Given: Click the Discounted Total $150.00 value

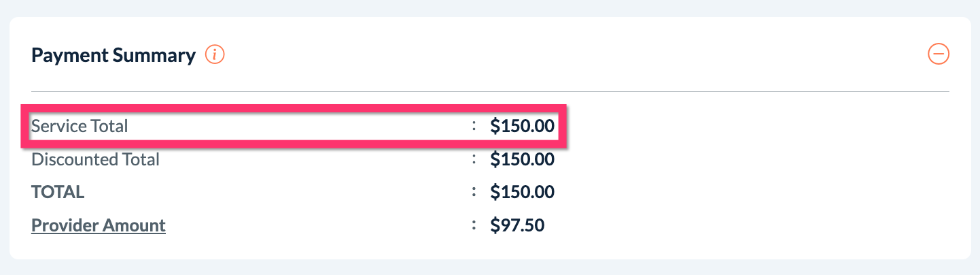Looking at the screenshot, I should 522,159.
